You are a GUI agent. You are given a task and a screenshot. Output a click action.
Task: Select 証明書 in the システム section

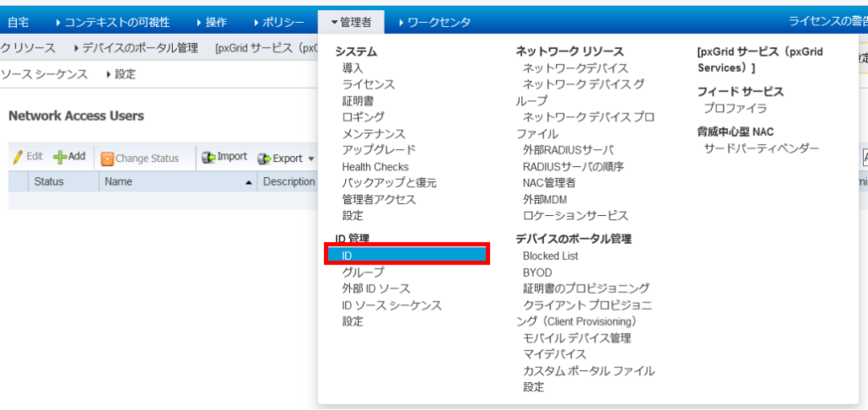(358, 101)
